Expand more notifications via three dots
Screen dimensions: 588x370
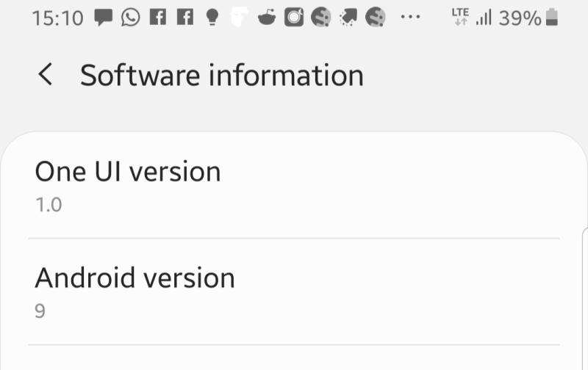coord(410,16)
